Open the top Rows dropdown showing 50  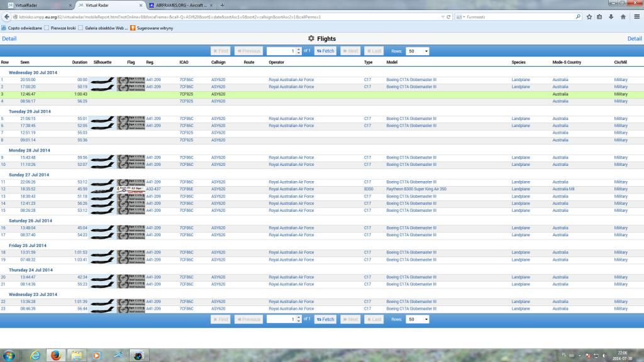pos(418,51)
